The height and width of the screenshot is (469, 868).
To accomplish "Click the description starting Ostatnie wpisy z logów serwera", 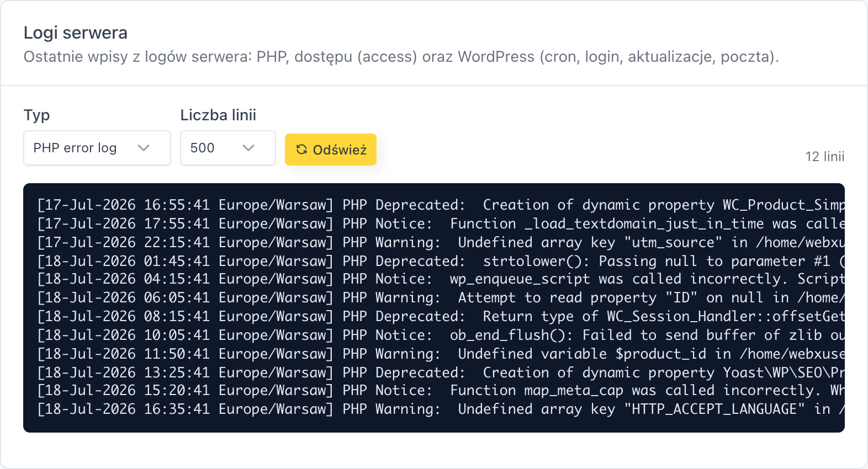I will 401,57.
